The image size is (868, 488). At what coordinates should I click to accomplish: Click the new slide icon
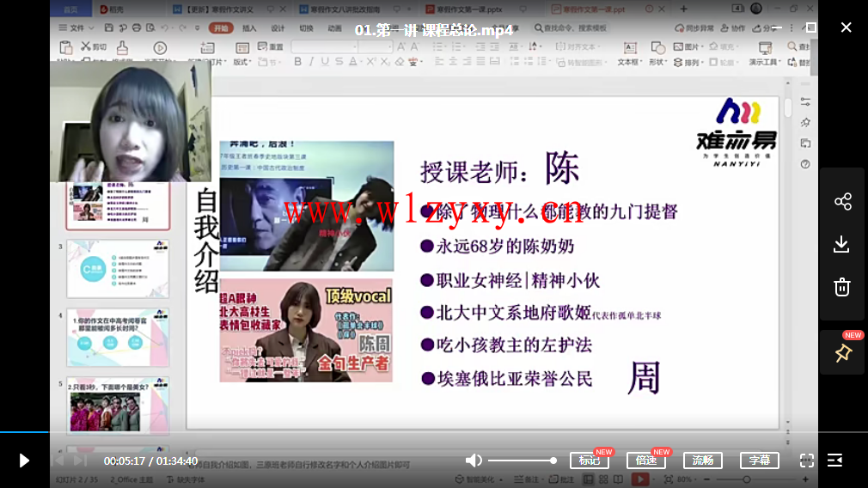click(x=208, y=48)
